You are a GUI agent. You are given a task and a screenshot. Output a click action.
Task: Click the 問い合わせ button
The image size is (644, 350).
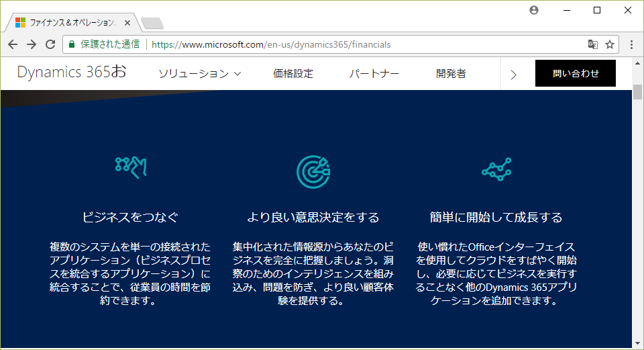(x=576, y=73)
